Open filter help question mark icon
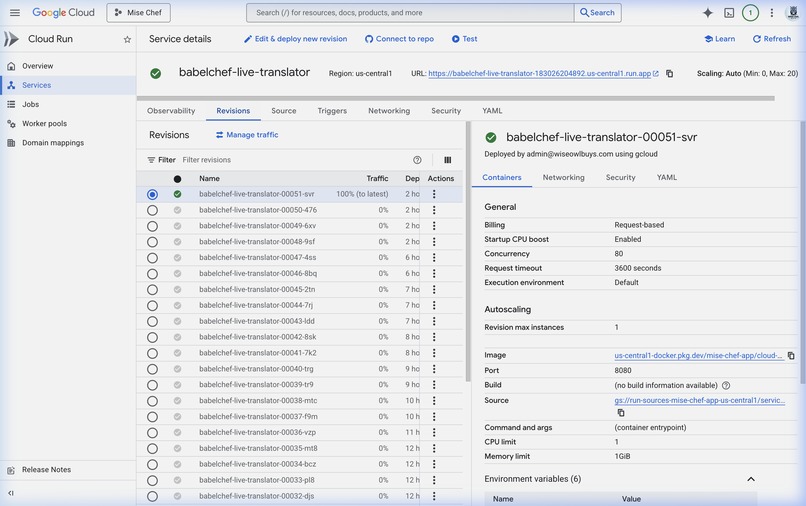 click(417, 160)
